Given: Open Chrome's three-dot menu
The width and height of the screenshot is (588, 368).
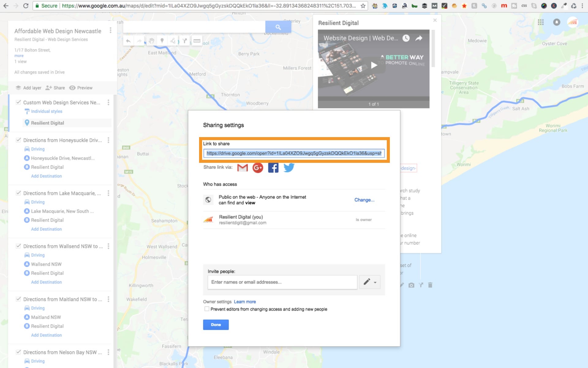Looking at the screenshot, I should (582, 6).
